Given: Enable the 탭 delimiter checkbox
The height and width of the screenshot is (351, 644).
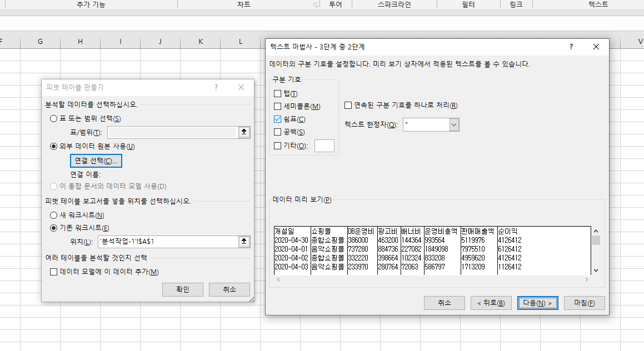Looking at the screenshot, I should [x=278, y=93].
